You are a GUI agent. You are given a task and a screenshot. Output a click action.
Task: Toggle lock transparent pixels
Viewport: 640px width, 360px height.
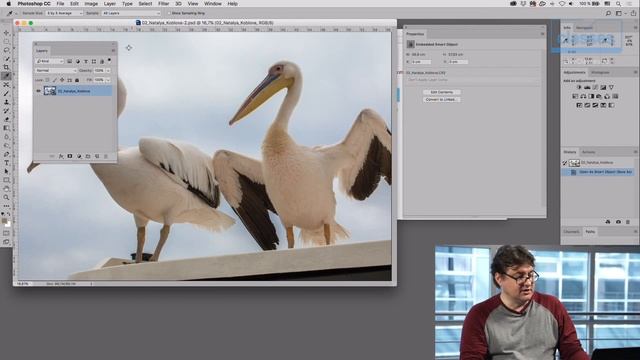pyautogui.click(x=47, y=80)
